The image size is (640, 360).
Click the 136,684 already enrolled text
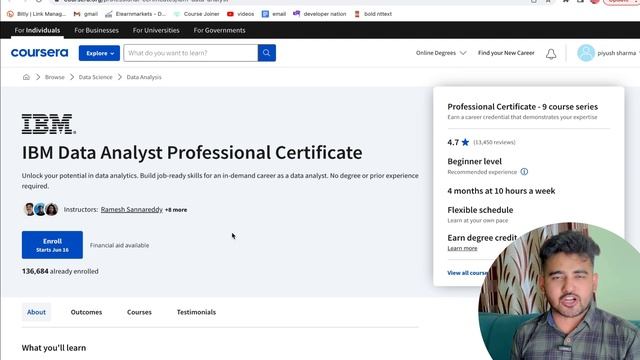60,271
